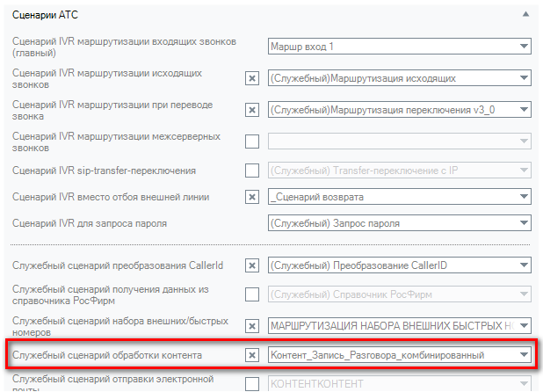The image size is (543, 392).
Task: Enable inter-server call routing checkbox
Action: tap(252, 141)
